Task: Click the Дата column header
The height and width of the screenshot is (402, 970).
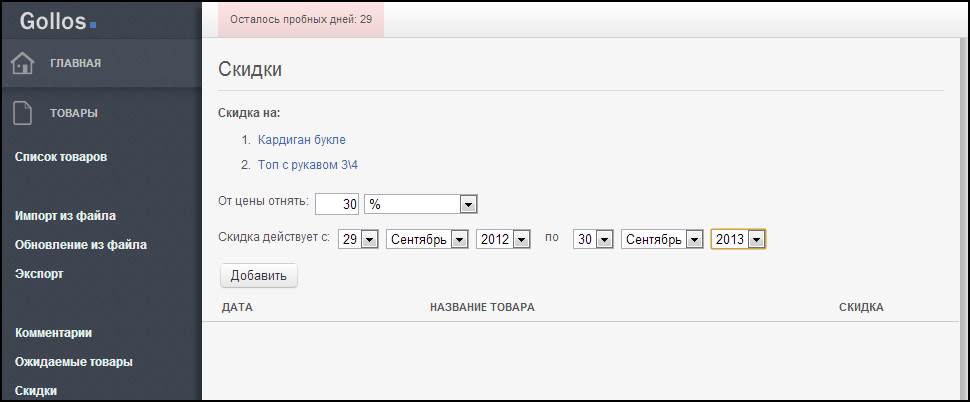Action: [237, 307]
